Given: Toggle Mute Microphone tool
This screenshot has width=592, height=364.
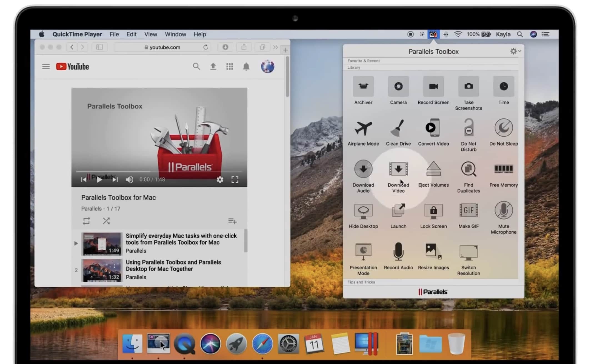Looking at the screenshot, I should 503,210.
